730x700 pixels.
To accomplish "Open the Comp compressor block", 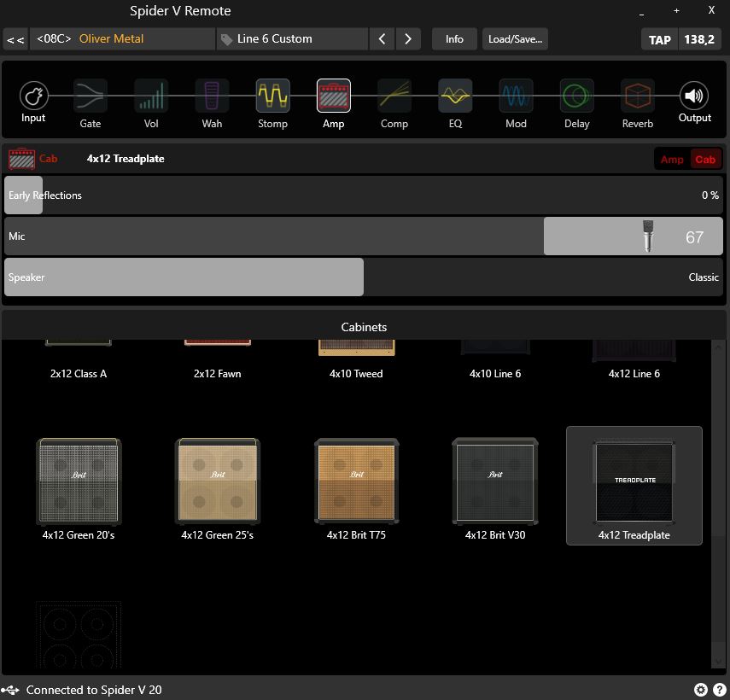I will [394, 96].
